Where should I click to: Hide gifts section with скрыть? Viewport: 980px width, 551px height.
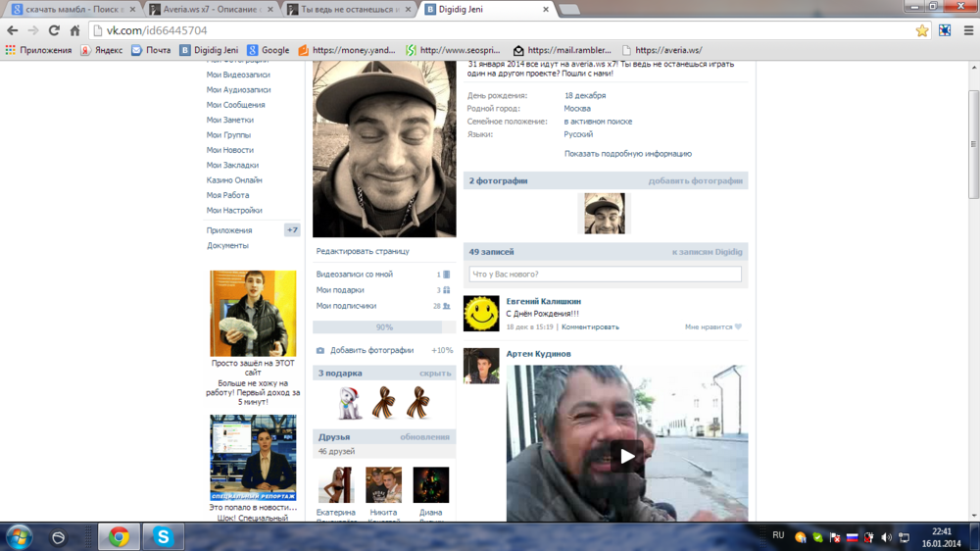[x=435, y=374]
